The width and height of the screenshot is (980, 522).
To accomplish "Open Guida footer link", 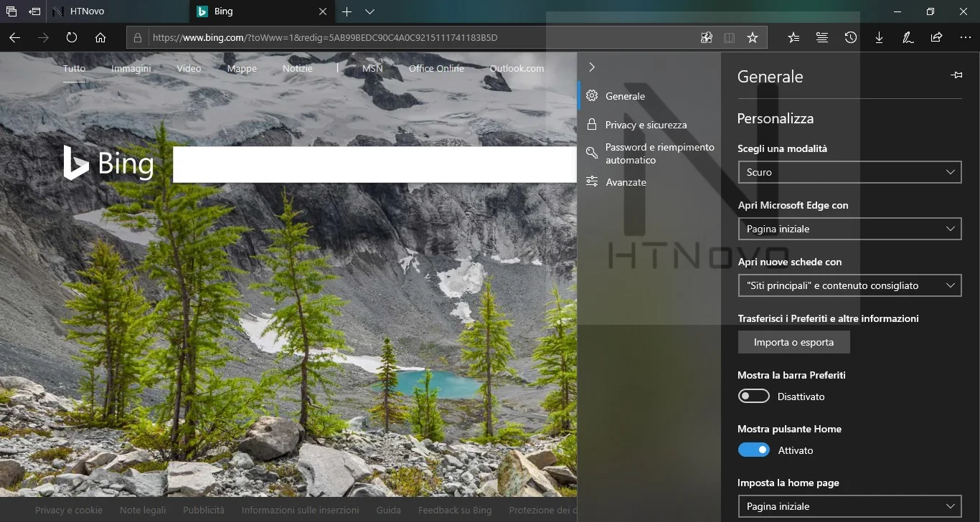I will [389, 511].
